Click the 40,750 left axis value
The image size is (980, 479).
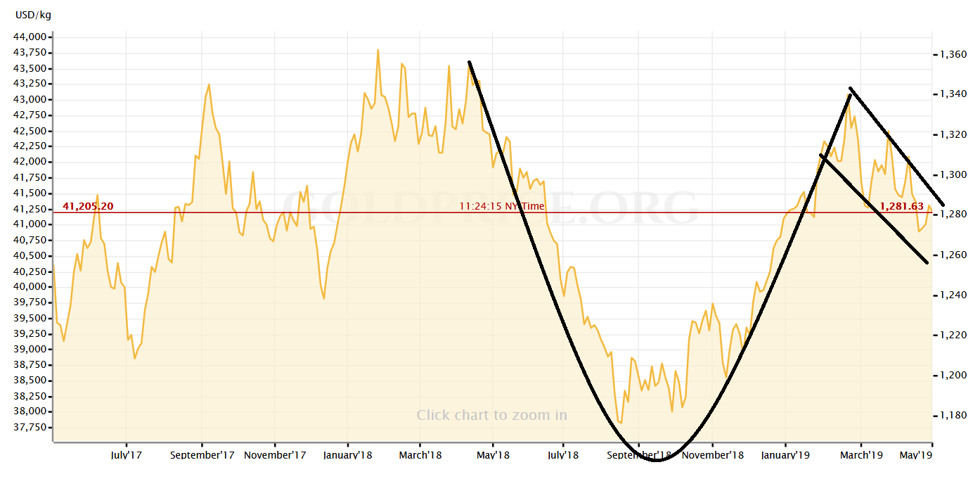tap(30, 240)
